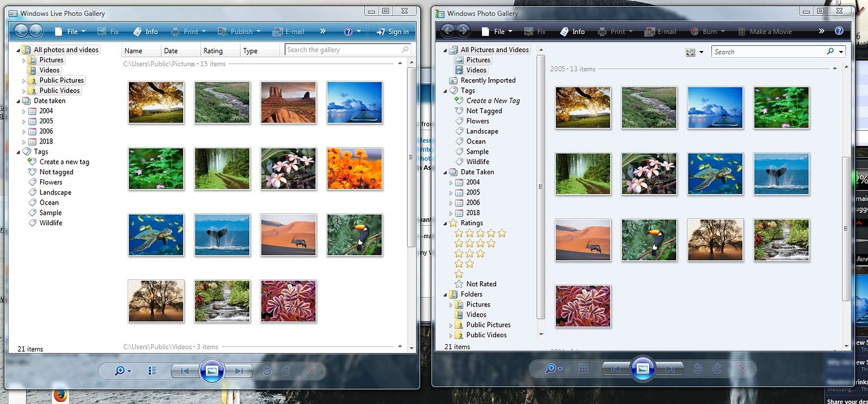Viewport: 868px width, 404px height.
Task: Open the sea turtle photo thumbnail
Action: [x=156, y=235]
